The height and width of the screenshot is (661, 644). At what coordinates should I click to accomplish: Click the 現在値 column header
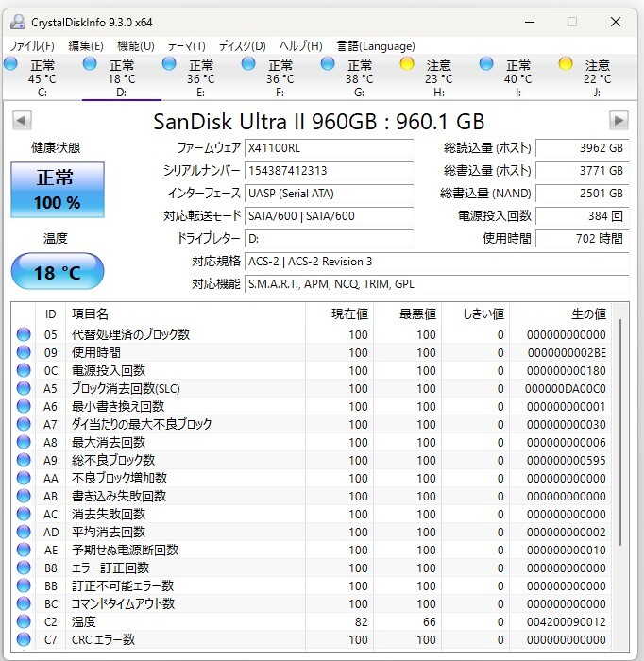tap(339, 314)
